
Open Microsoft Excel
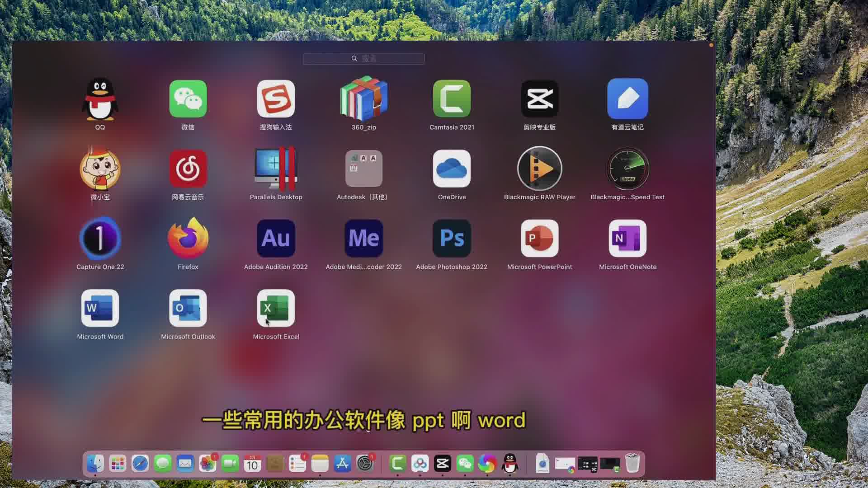(276, 308)
